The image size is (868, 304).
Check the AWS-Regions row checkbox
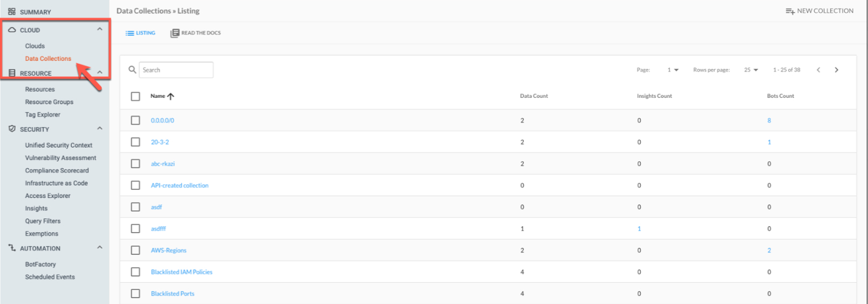point(135,250)
